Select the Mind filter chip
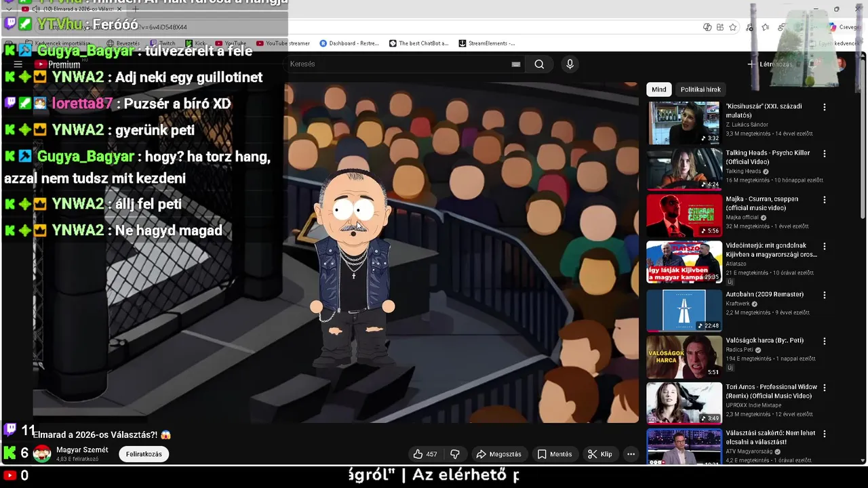This screenshot has height=488, width=868. (659, 89)
